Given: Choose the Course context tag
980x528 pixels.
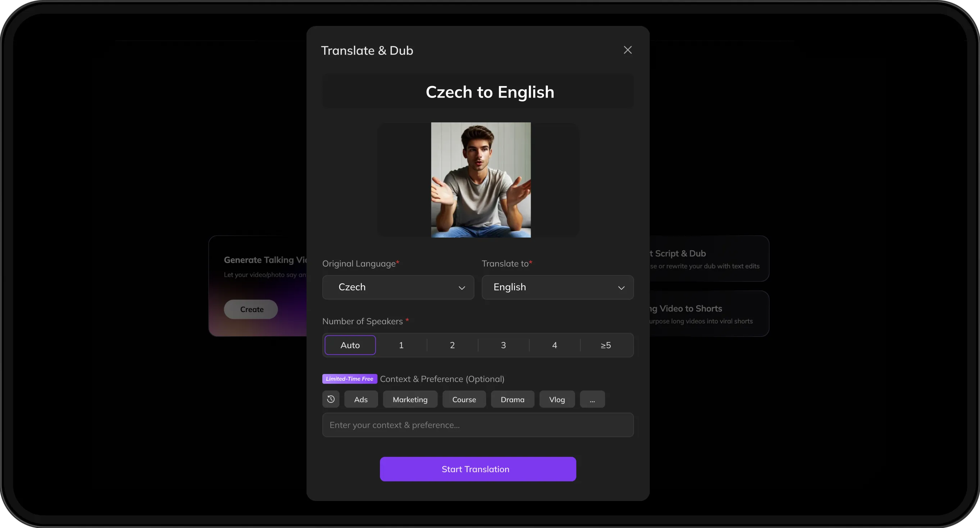Looking at the screenshot, I should [x=464, y=399].
